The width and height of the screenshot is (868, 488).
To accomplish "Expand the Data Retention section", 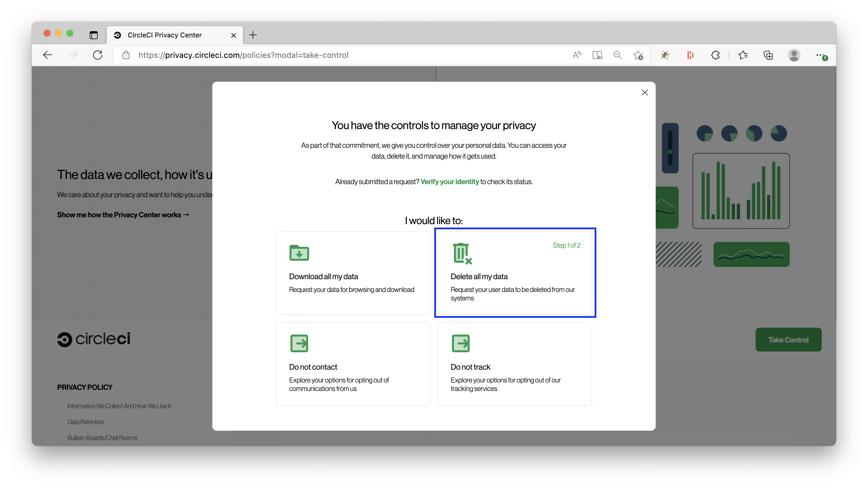I will pos(85,422).
